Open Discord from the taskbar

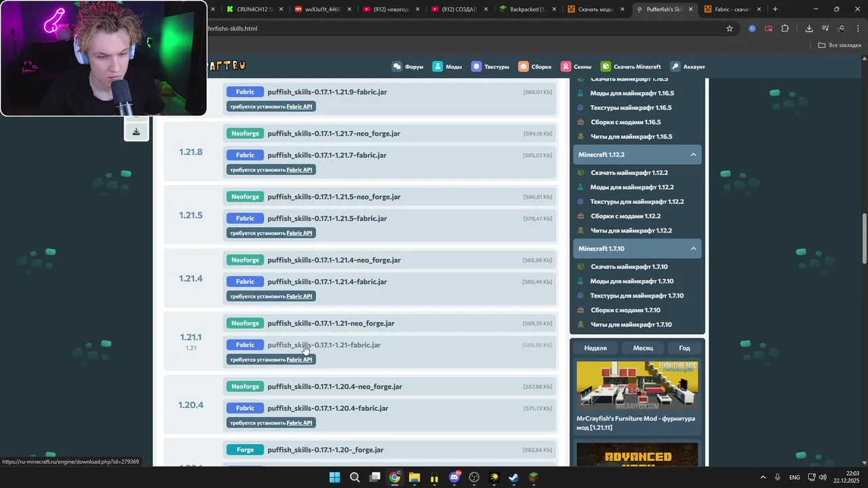pos(454,477)
